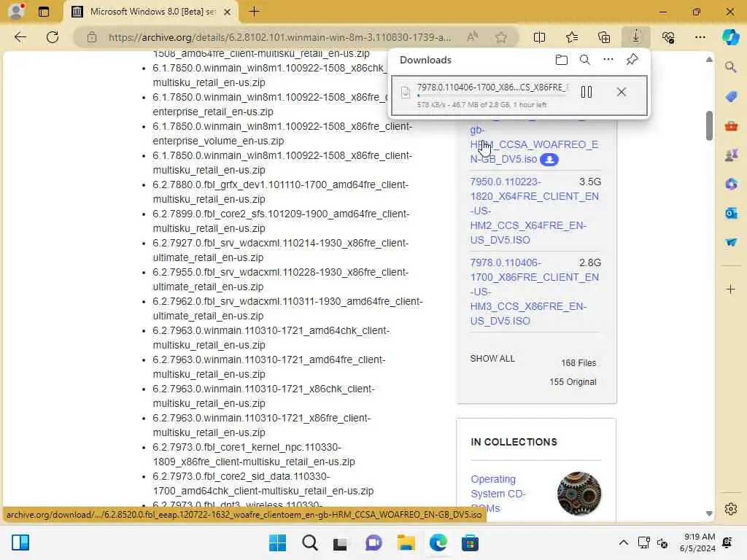Click scrollbar up arrow
Viewport: 747px width, 560px height.
(x=709, y=60)
